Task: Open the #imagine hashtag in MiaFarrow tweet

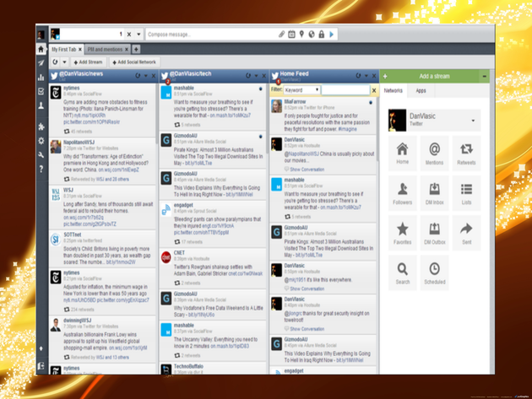Action: 347,129
